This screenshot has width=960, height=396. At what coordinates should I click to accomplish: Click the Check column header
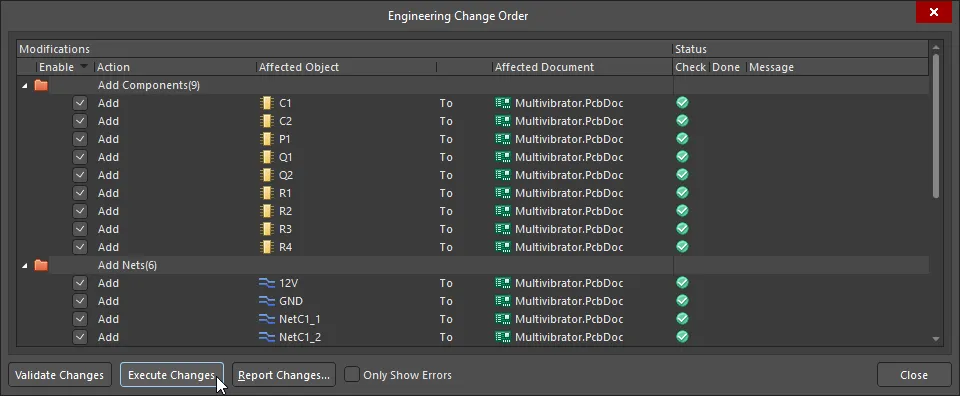coord(691,67)
